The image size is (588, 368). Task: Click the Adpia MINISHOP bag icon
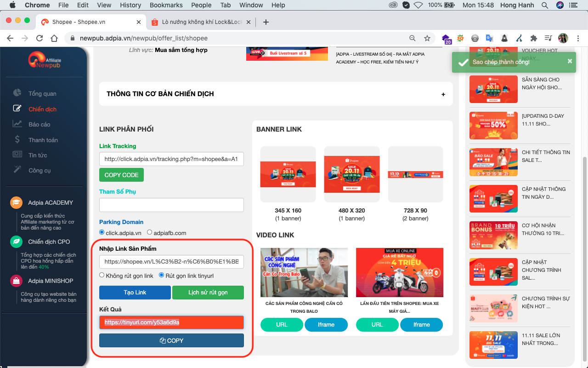pyautogui.click(x=17, y=281)
